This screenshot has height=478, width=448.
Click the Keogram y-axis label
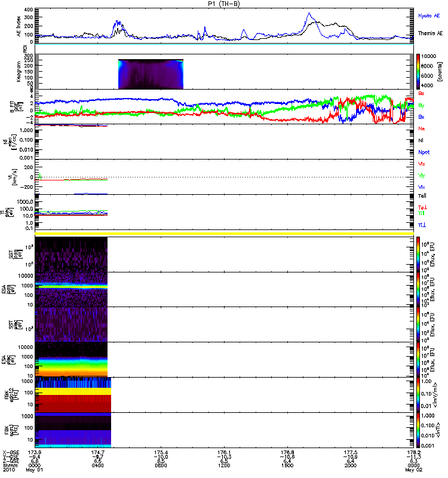19,71
